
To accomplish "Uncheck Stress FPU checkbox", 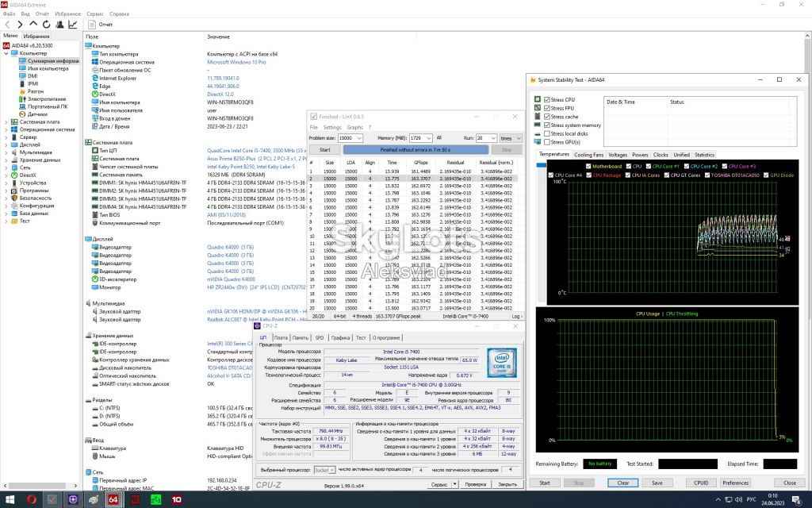I will tap(547, 108).
